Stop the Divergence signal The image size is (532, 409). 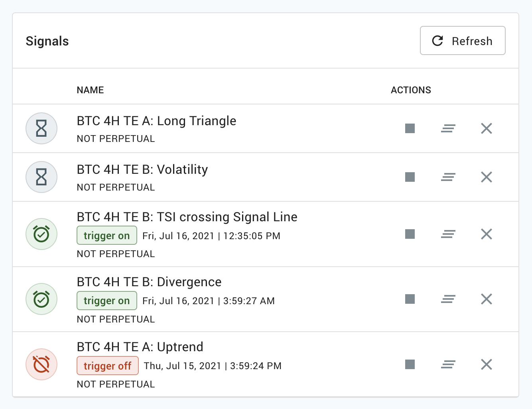[x=410, y=299]
